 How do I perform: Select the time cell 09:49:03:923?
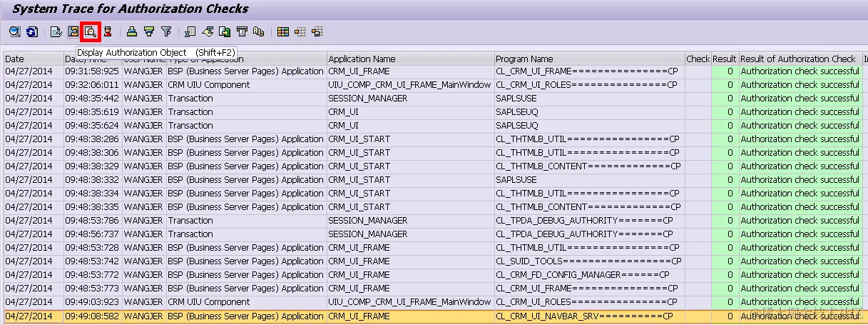pos(93,302)
